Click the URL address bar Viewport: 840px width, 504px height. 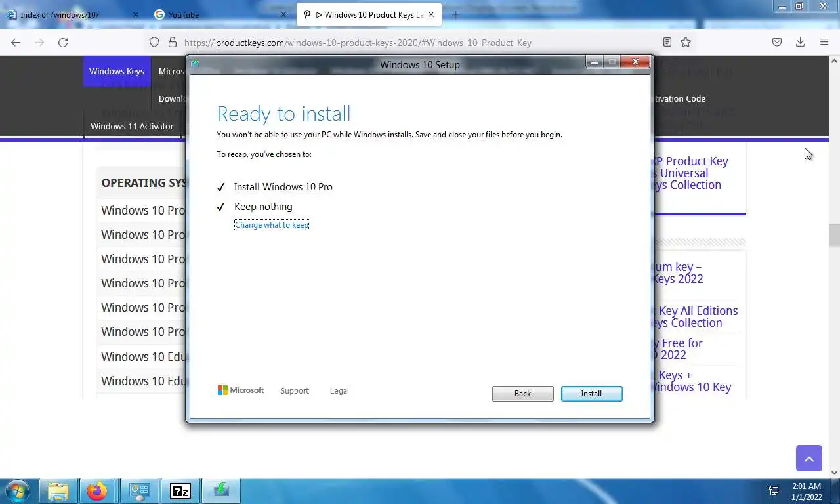click(420, 42)
